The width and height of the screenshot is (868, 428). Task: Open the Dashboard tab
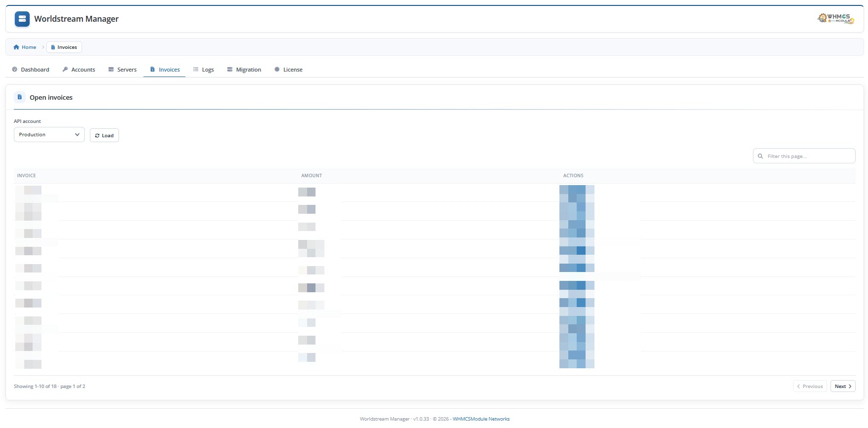(31, 70)
